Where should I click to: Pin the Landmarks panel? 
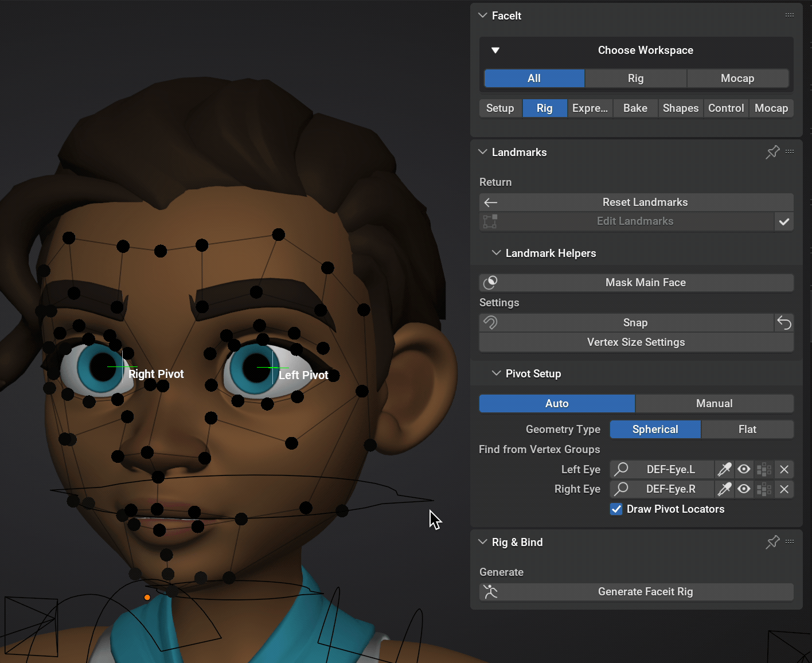772,152
